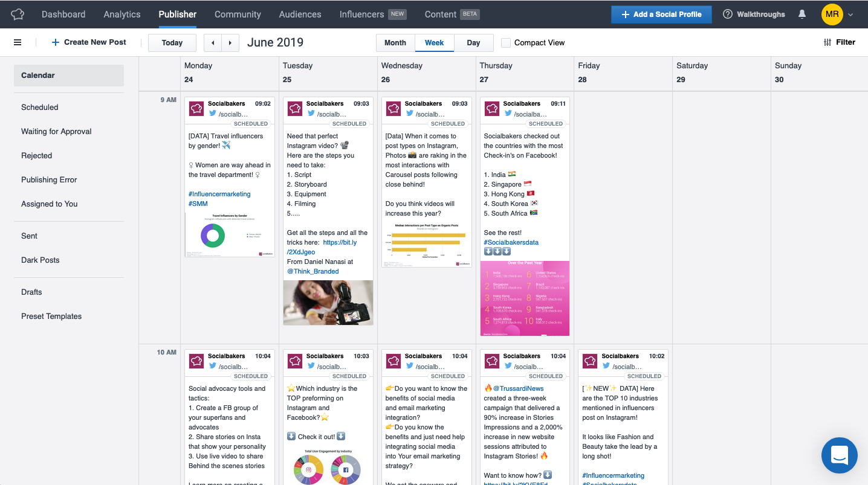This screenshot has width=868, height=485.
Task: Open the Influencers NEW tab
Action: (x=372, y=14)
